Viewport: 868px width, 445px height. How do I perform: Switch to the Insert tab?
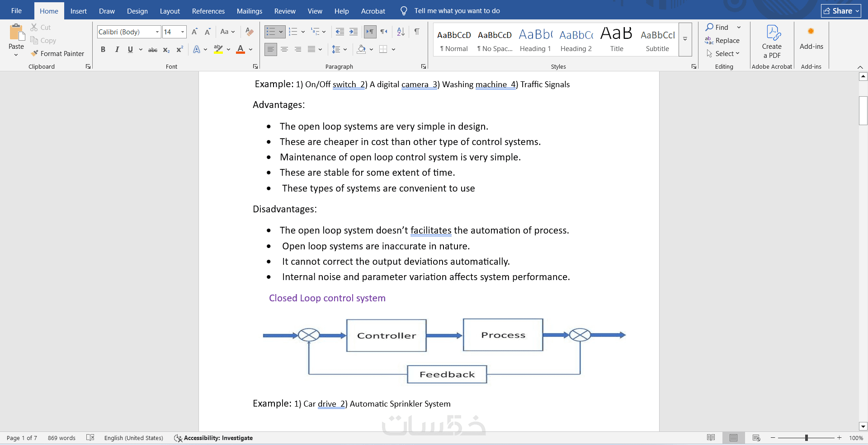(x=79, y=11)
